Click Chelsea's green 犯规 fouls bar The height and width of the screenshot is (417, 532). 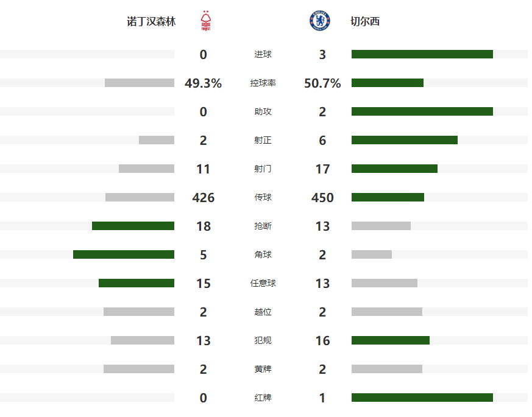(x=390, y=340)
